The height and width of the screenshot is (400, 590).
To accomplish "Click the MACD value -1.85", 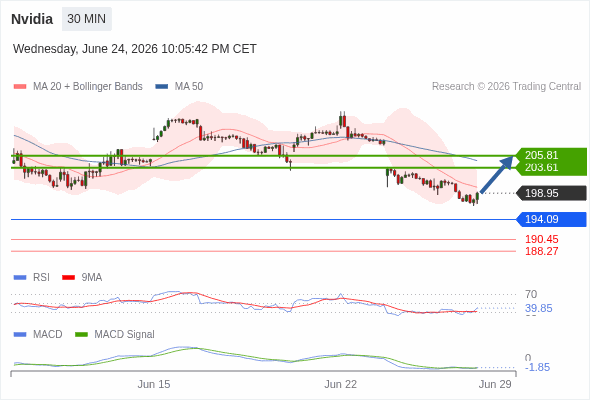I will 537,367.
